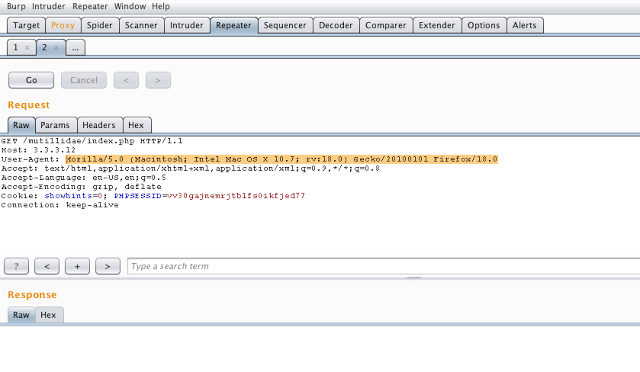Viewport: 640px width, 372px height.
Task: Switch to the Comparer tab
Action: pos(386,25)
